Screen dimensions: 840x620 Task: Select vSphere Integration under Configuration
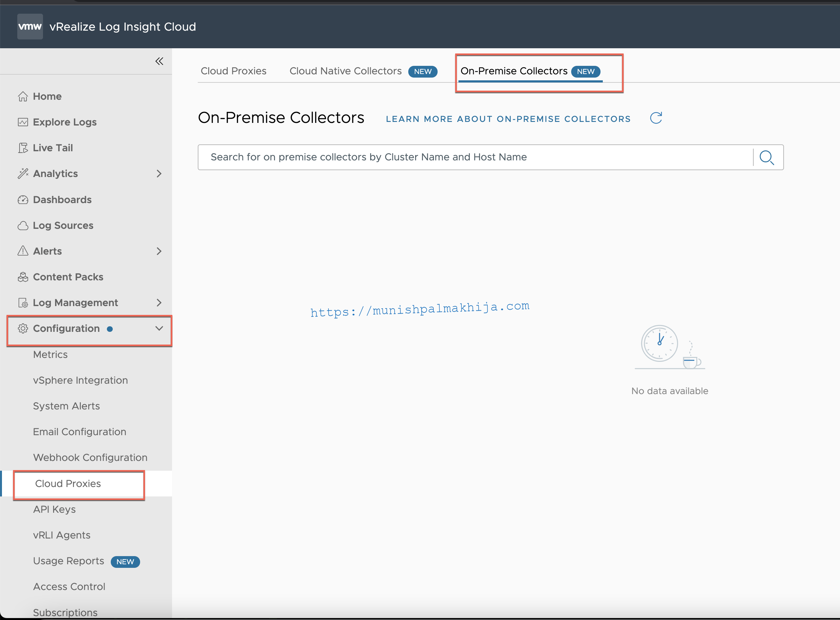[80, 380]
